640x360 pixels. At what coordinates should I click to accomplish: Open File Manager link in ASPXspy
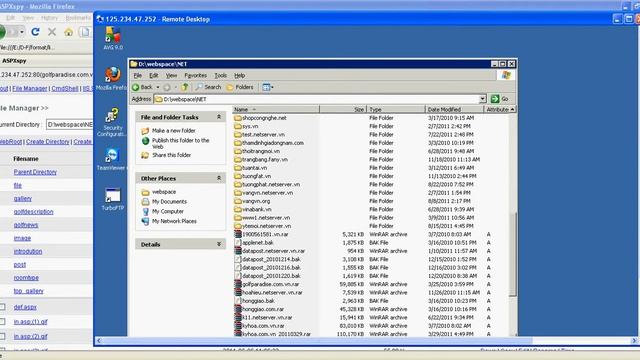pyautogui.click(x=30, y=88)
